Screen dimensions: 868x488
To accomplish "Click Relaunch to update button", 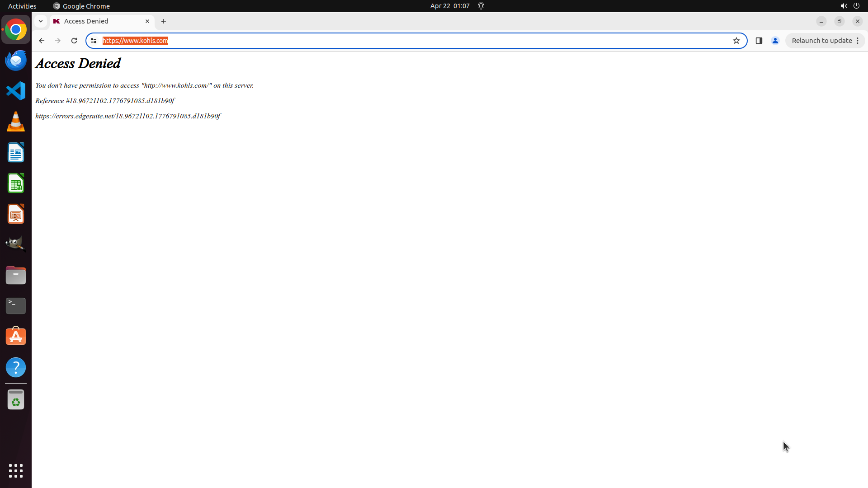I will [821, 41].
